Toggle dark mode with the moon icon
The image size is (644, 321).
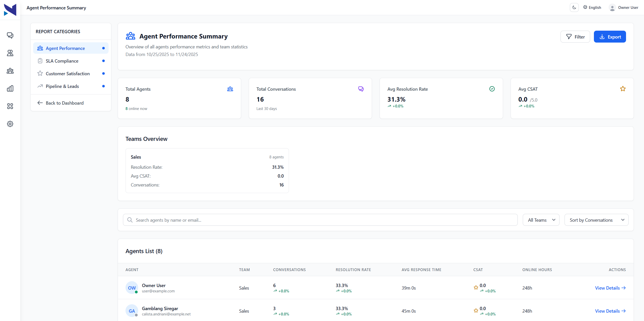[574, 8]
